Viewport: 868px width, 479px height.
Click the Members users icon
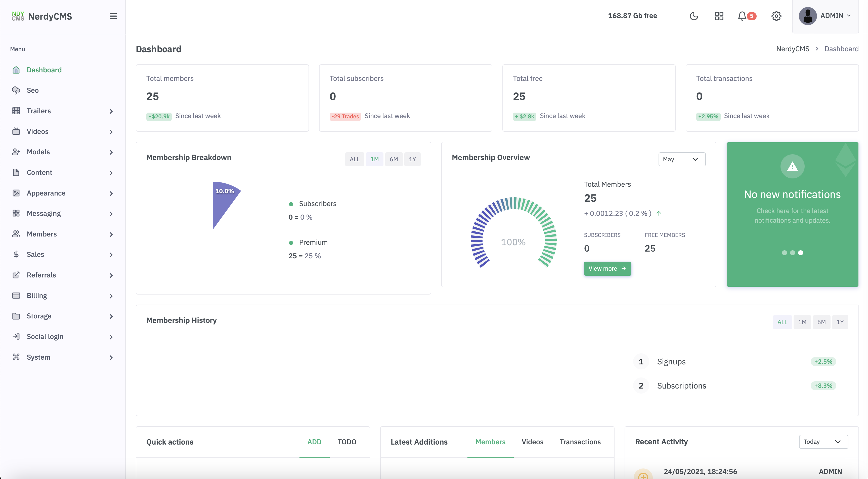point(16,234)
